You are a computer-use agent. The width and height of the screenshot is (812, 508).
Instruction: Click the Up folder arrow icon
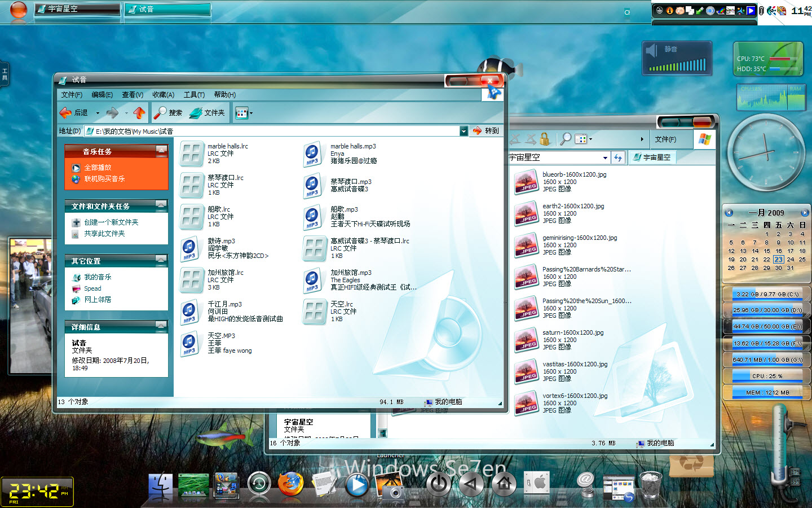(139, 113)
